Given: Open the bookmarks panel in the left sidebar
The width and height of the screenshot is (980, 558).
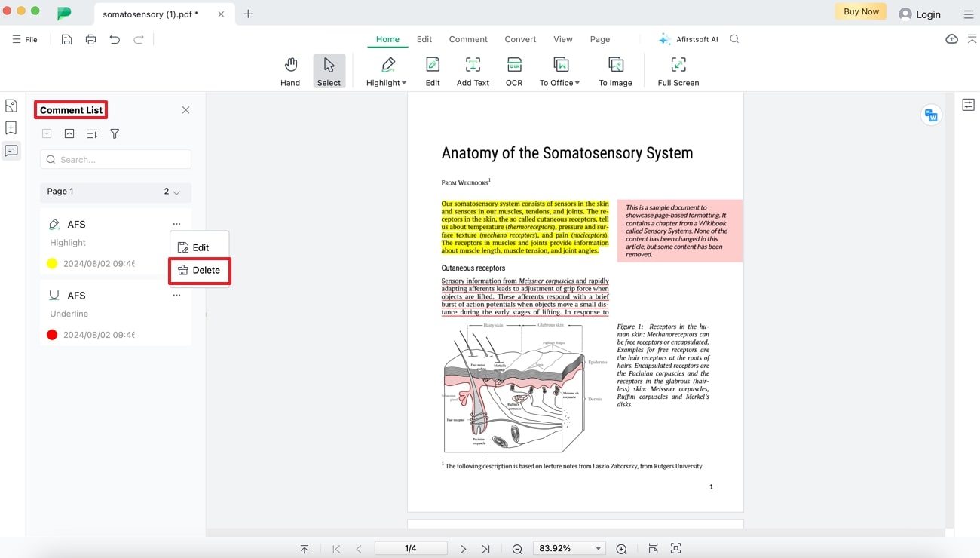Looking at the screenshot, I should [x=11, y=128].
